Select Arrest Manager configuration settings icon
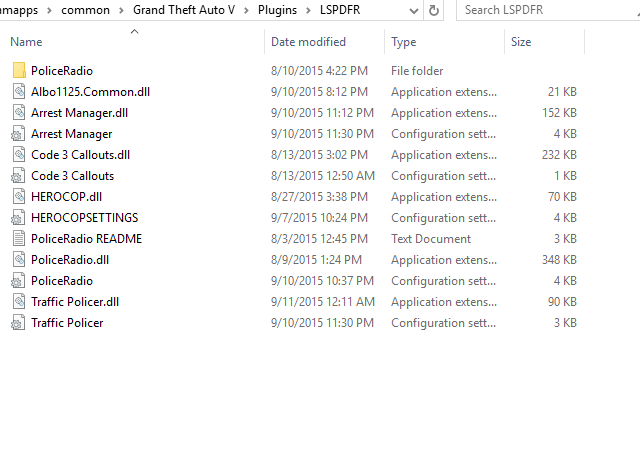Image resolution: width=640 pixels, height=449 pixels. (x=18, y=134)
